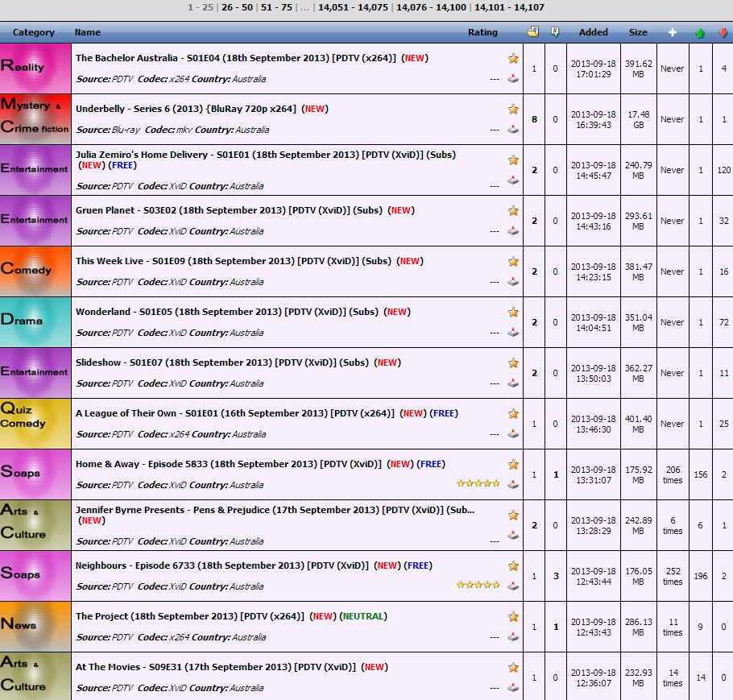Viewport: 733px width, 700px height.
Task: Jump to page 14,076 - 14,100
Action: (431, 7)
